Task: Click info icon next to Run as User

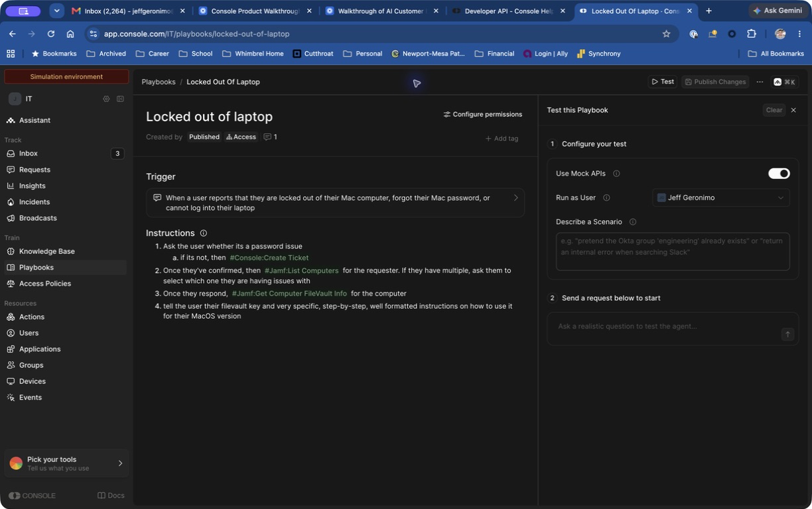Action: (606, 198)
